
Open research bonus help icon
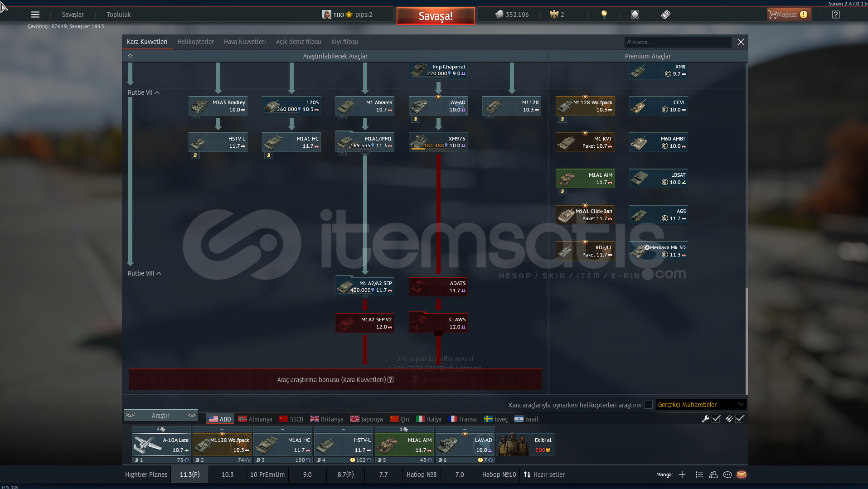pos(391,380)
